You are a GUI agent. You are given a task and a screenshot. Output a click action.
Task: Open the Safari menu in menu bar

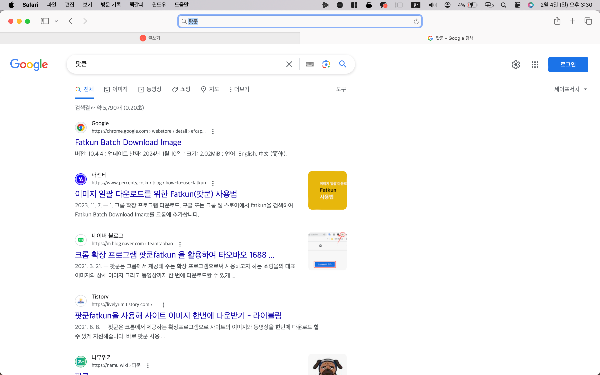pos(30,5)
